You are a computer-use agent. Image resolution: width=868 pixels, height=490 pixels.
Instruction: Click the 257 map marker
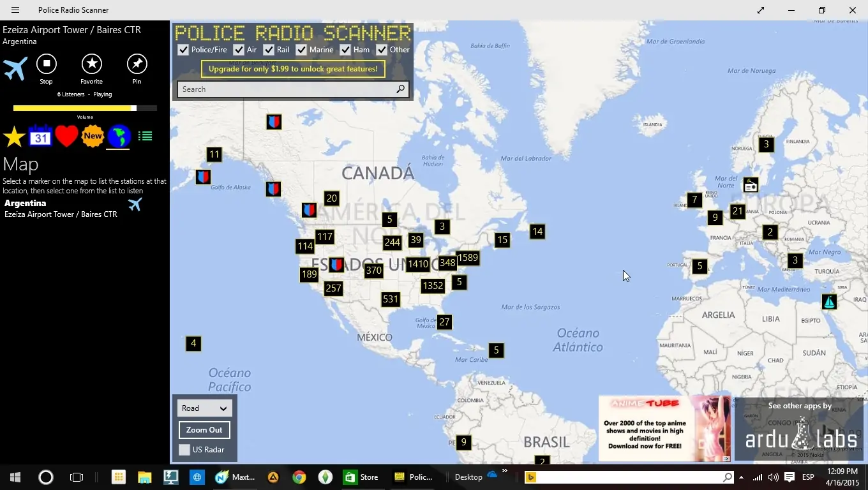[x=334, y=288]
